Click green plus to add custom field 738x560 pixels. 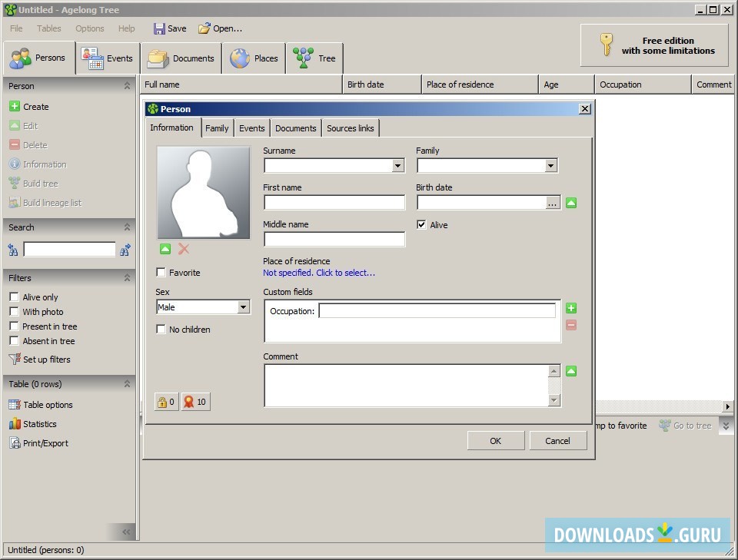[x=571, y=308]
